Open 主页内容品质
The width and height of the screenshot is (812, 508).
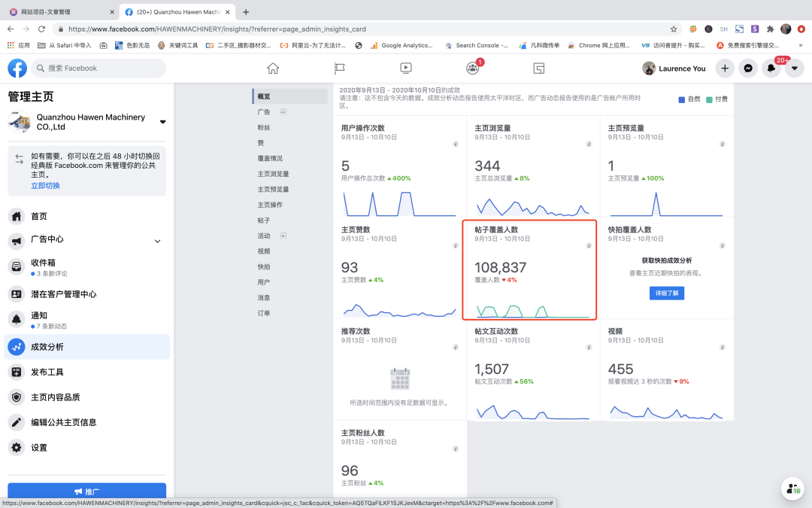[87, 397]
